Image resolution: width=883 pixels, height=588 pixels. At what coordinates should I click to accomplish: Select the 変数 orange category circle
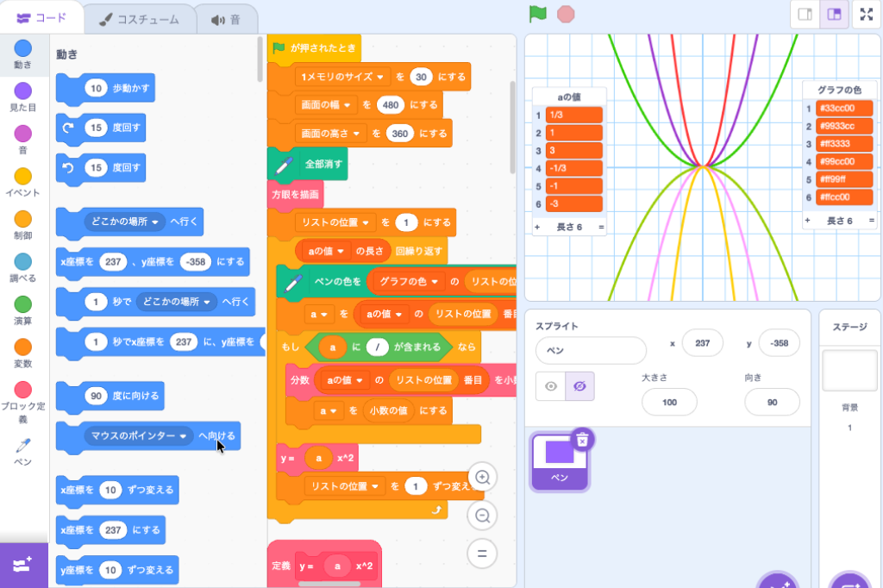(23, 347)
